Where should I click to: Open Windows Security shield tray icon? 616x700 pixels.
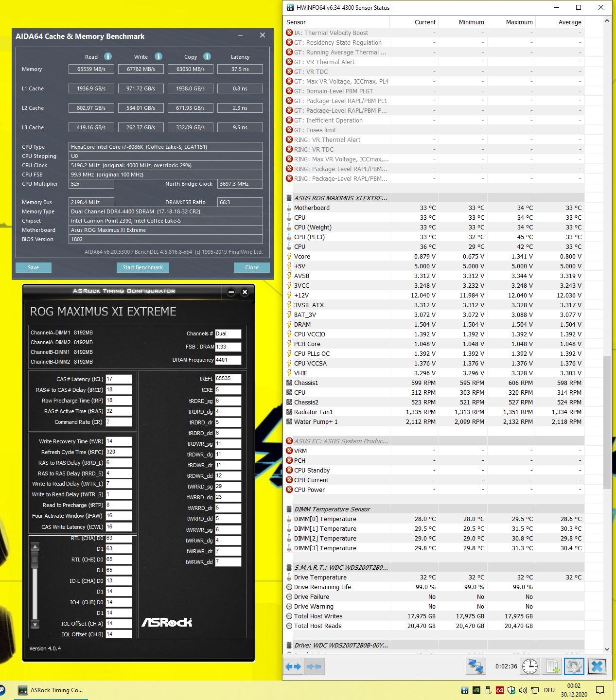point(511,690)
